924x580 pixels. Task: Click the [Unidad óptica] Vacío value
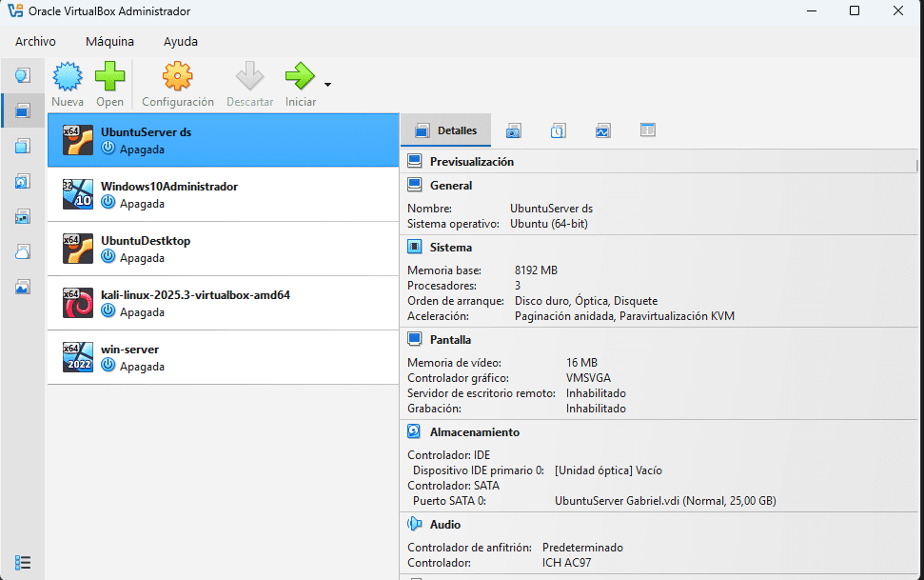[608, 470]
